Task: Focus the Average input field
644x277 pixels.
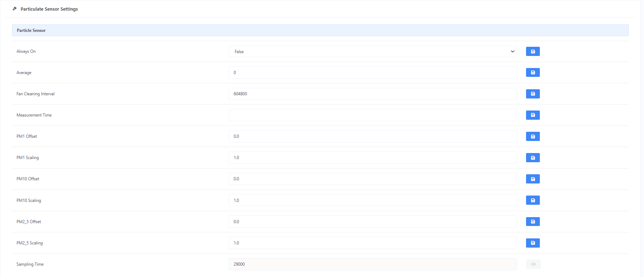Action: [373, 73]
